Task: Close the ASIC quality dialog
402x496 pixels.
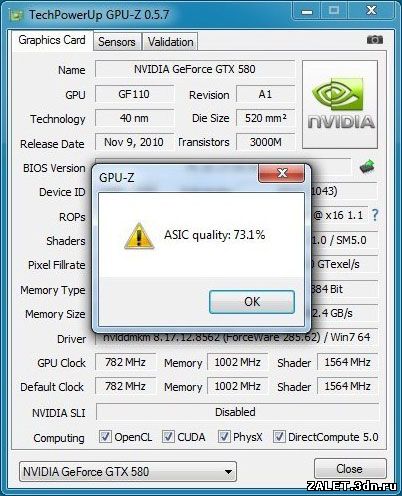Action: coord(282,173)
